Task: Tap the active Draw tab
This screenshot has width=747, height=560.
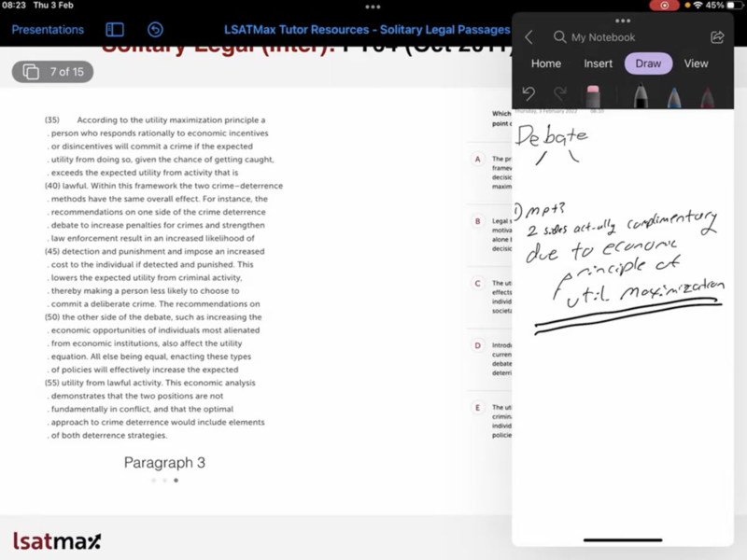Action: coord(648,63)
